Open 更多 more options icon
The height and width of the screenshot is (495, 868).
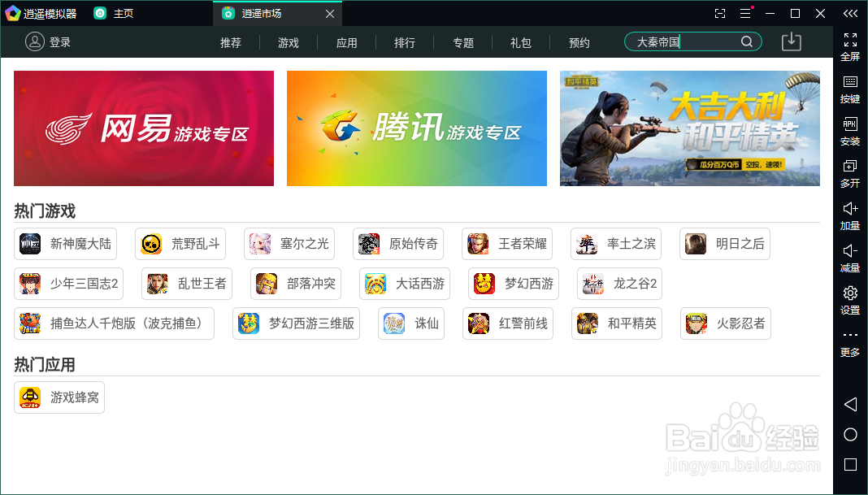click(850, 335)
